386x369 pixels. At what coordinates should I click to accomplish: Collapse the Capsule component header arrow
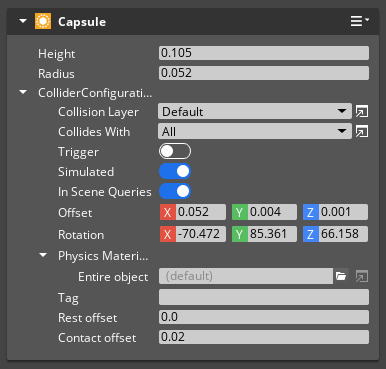click(x=23, y=21)
